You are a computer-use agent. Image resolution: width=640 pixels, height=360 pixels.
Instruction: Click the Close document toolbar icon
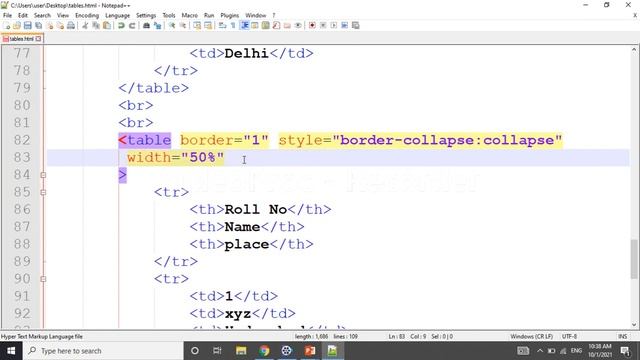click(x=49, y=26)
